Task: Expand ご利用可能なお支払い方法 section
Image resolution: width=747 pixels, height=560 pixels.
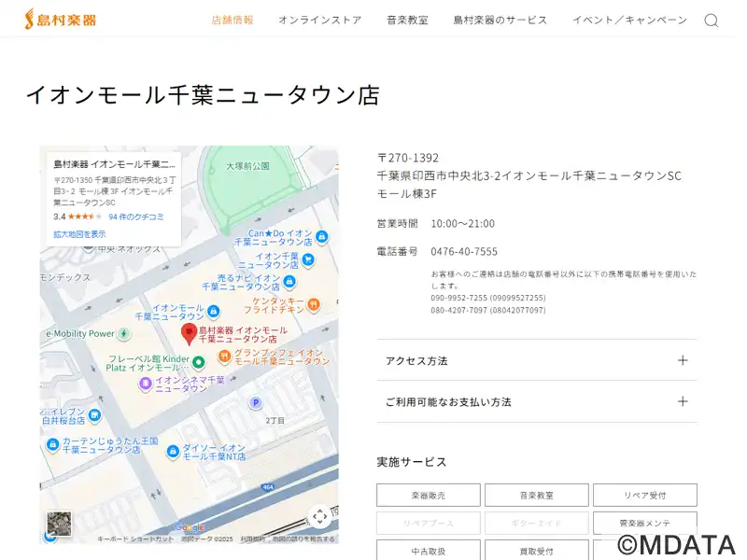Action: pyautogui.click(x=537, y=401)
